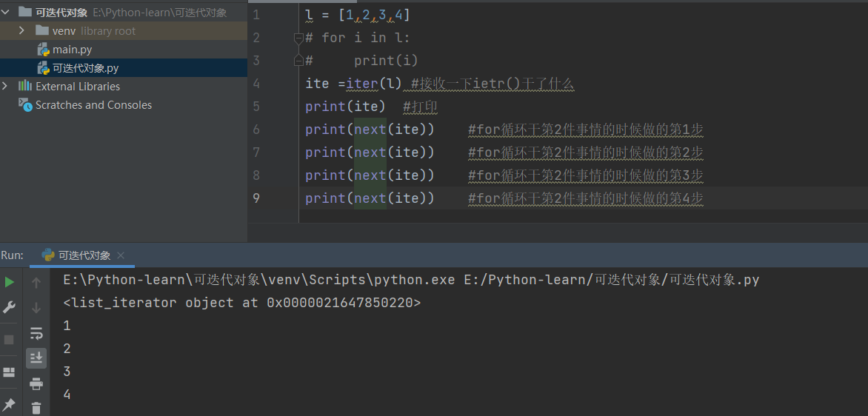Select 可迭代对象.py in the project tree
Screen dimensions: 868x416
pos(85,68)
